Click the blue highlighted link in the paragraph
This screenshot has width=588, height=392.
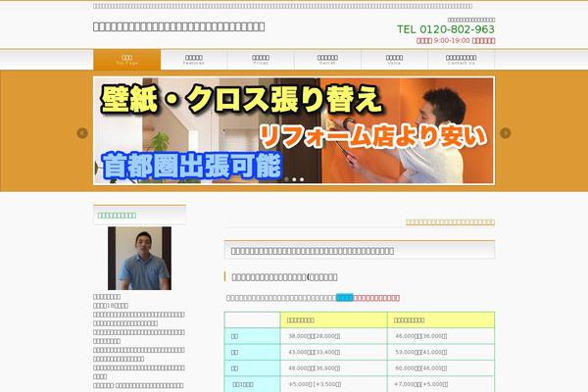pos(344,298)
